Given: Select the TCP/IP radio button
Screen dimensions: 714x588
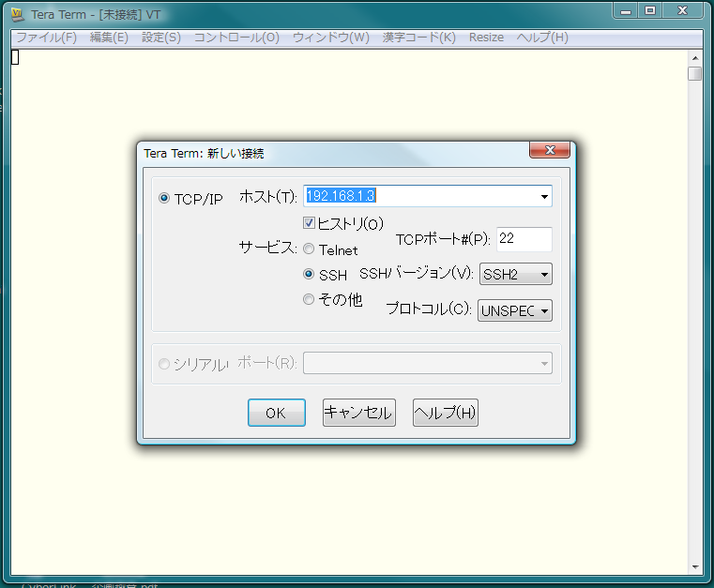Looking at the screenshot, I should [x=164, y=198].
